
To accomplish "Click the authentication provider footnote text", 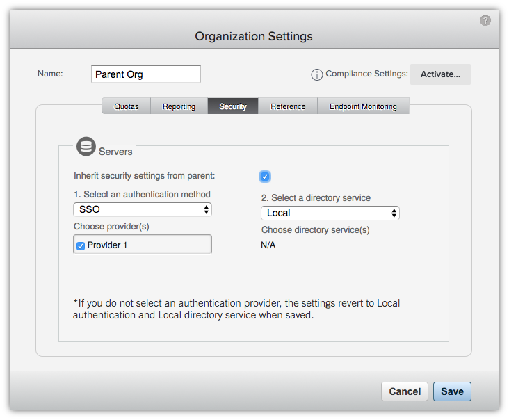I will (x=236, y=309).
